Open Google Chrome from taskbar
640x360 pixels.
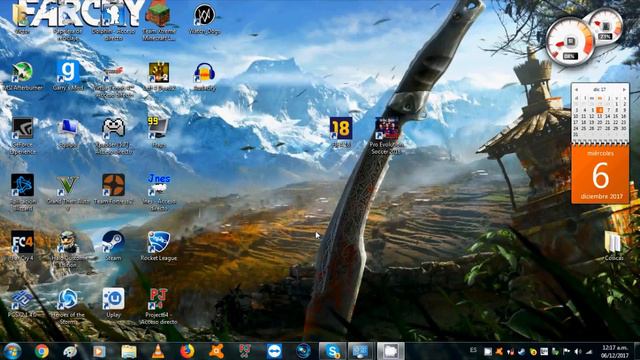(41, 351)
